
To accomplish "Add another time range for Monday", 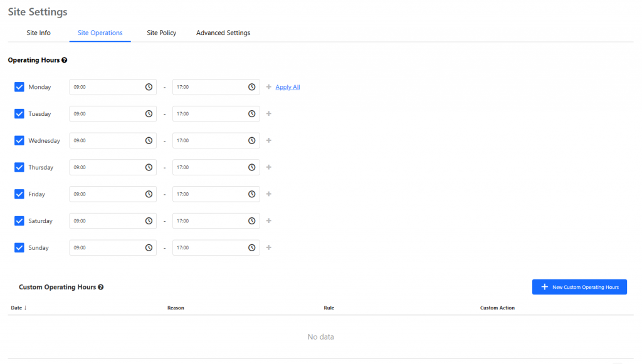I will (268, 86).
